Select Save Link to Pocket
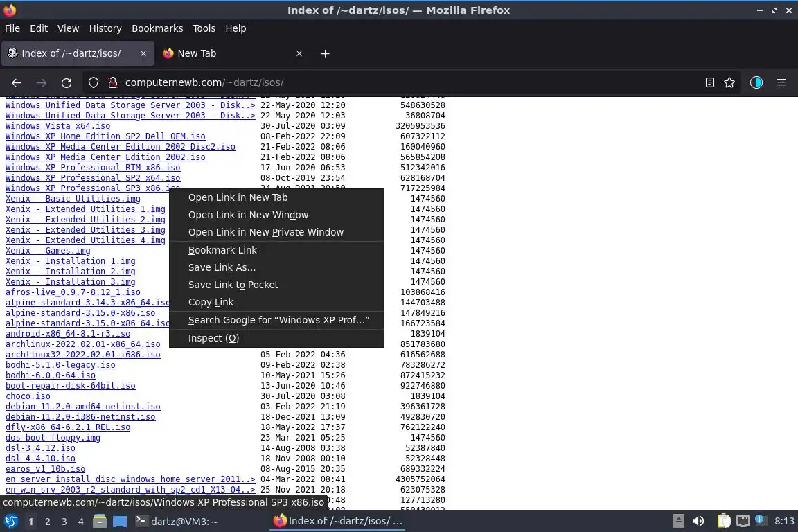This screenshot has height=532, width=798. point(276,285)
